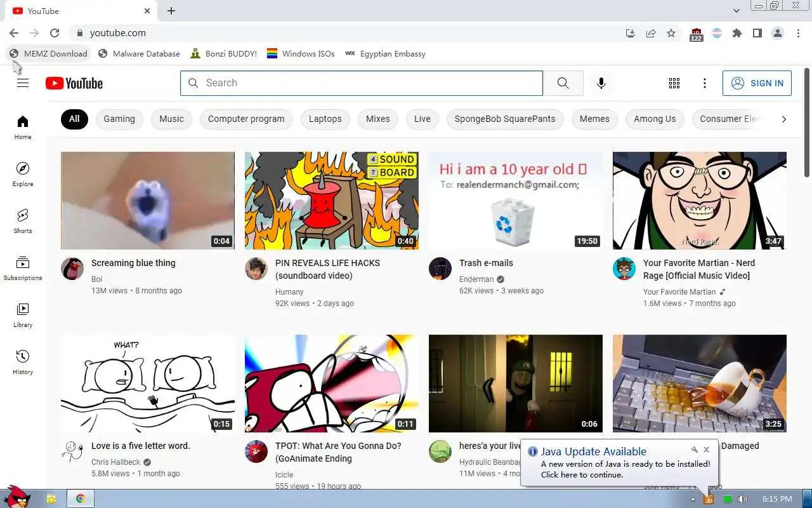Screen dimensions: 812x508
Task: Open Bol channel avatar
Action: [72, 269]
